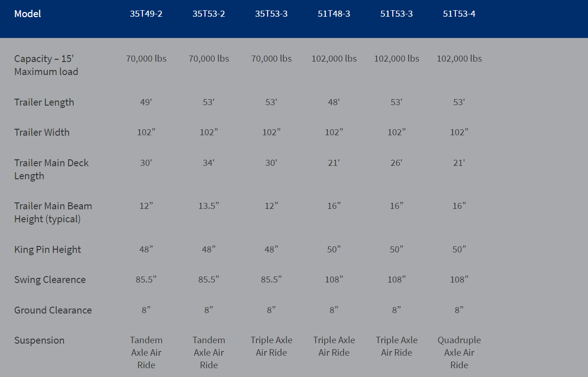
Task: Select the 35T53-3 model column header
Action: [271, 14]
